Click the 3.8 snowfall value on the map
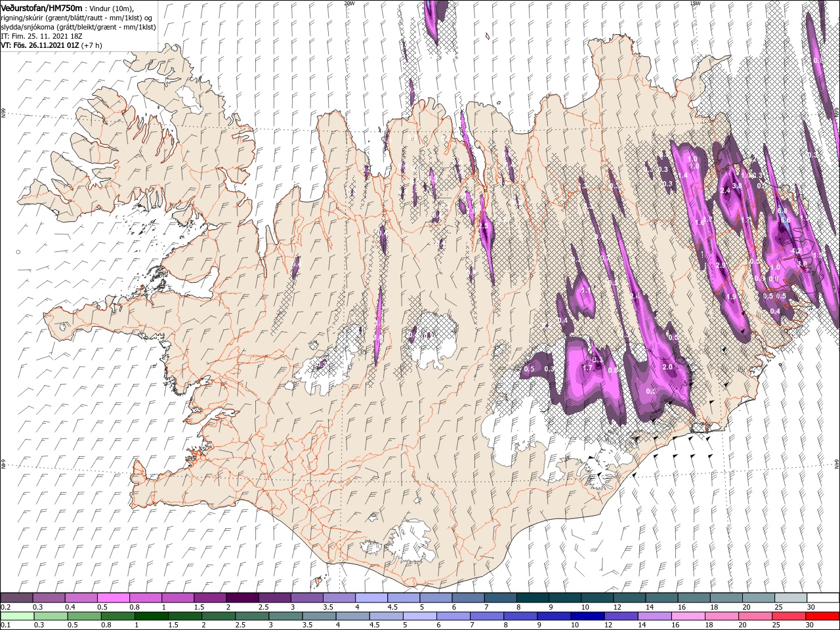Viewport: 840px width, 630px height. (736, 186)
